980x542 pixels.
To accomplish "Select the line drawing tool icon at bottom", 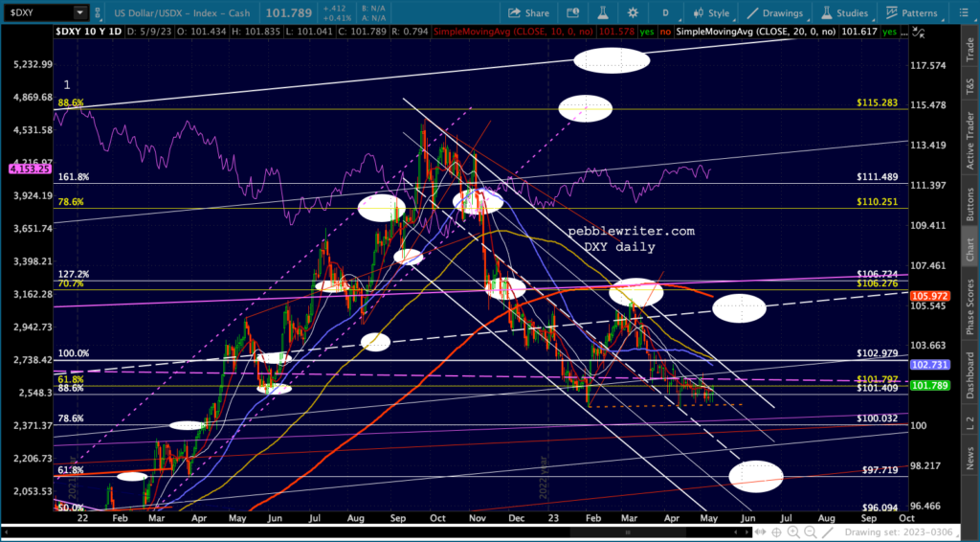I will tap(828, 532).
